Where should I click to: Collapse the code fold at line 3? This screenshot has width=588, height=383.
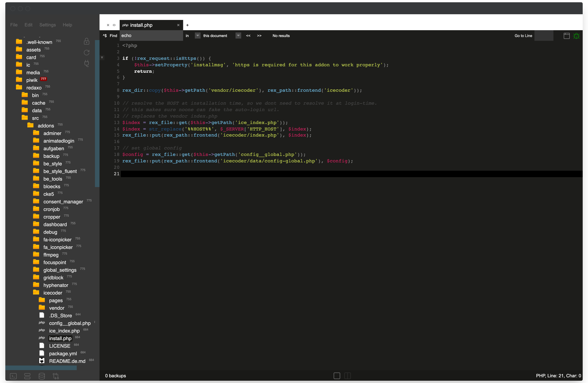(102, 58)
